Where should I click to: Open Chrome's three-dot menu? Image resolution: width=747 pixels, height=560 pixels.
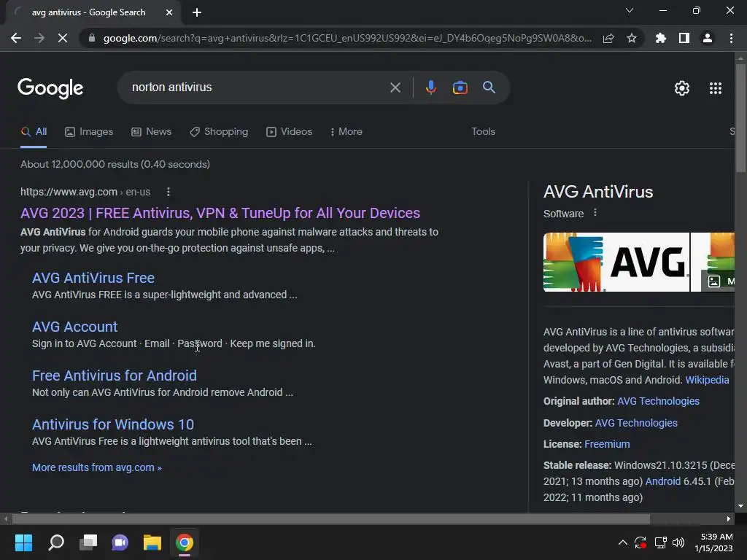point(731,38)
